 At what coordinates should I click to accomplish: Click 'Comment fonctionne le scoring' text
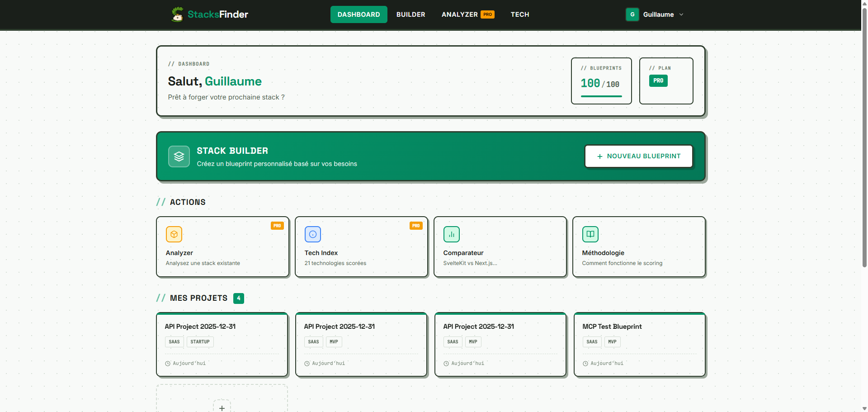(622, 263)
